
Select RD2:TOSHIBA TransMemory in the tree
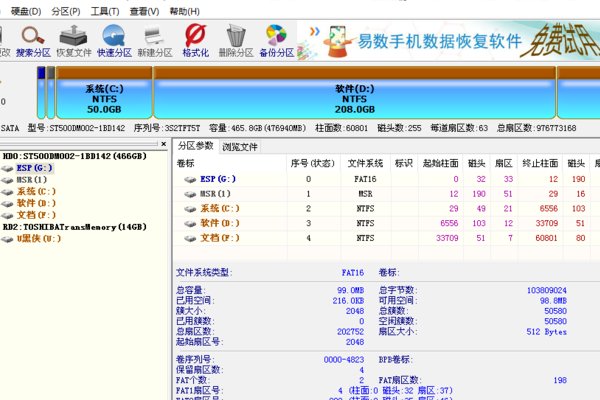point(75,227)
